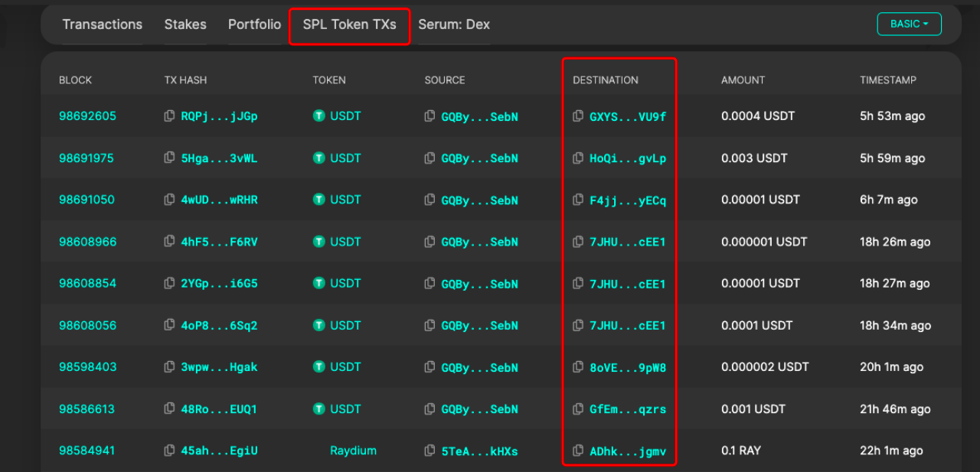Click copy icon beside tx hash 48Ro...EUQ1
The height and width of the screenshot is (472, 980).
click(169, 409)
